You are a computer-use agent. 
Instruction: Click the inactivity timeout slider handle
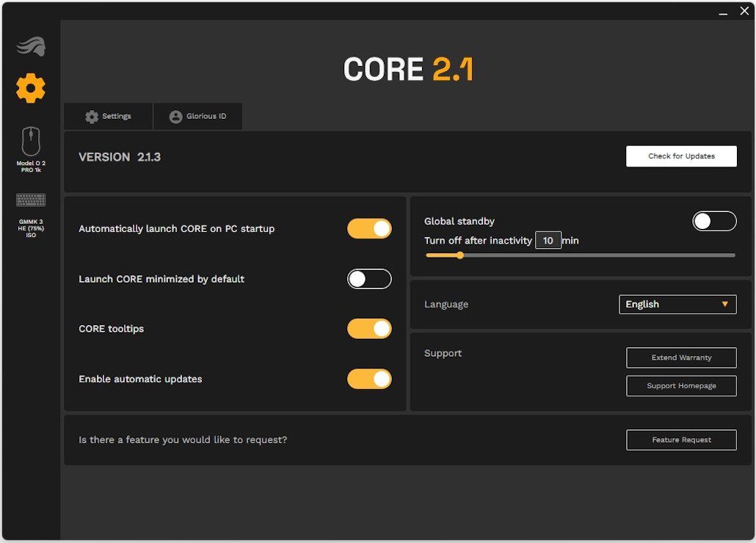point(460,255)
